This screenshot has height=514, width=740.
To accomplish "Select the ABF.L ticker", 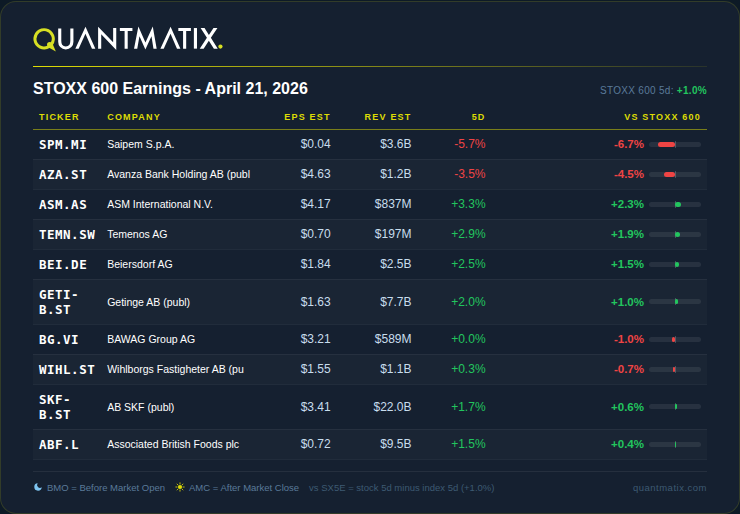I will click(x=59, y=445).
